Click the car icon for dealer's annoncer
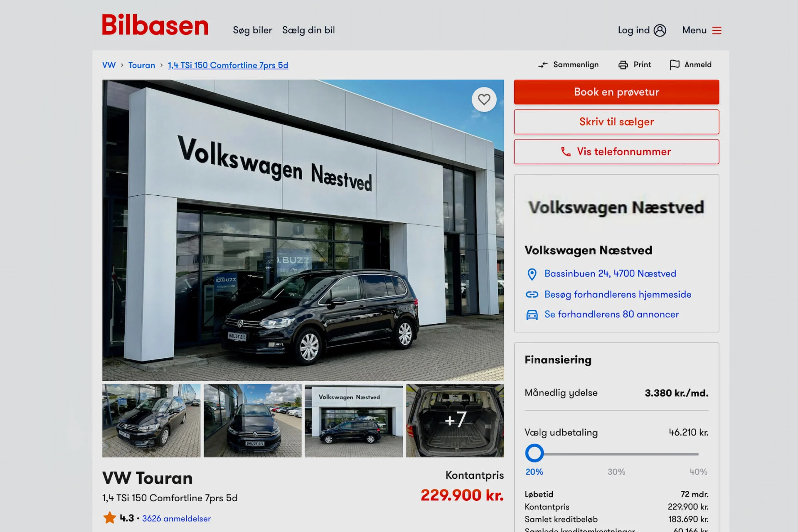Image resolution: width=798 pixels, height=532 pixels. [532, 315]
